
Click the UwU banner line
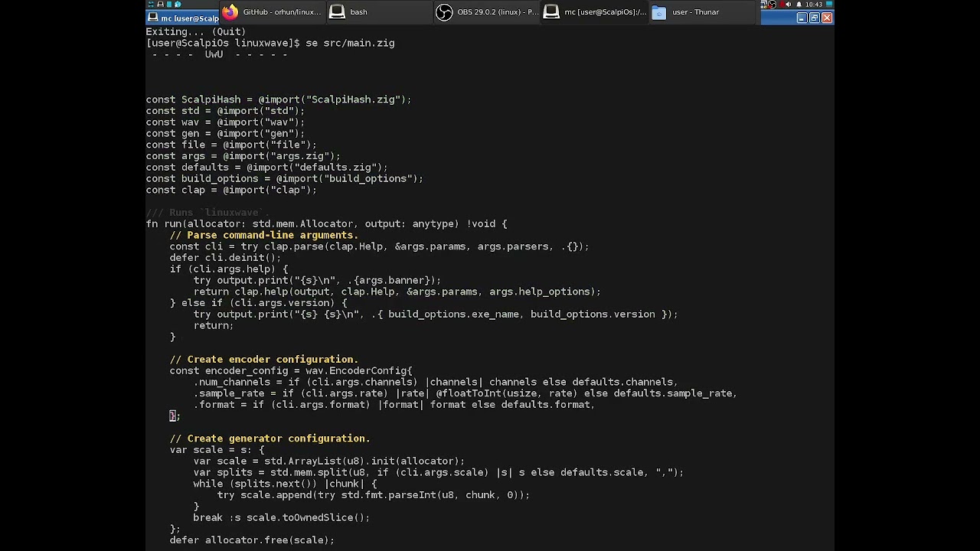220,54
